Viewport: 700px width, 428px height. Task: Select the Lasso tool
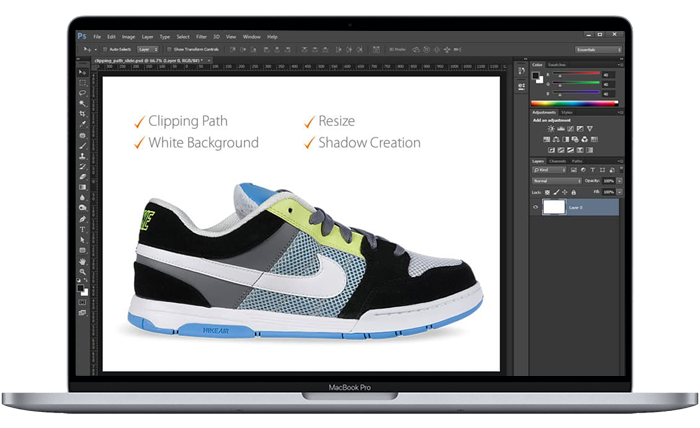click(83, 93)
